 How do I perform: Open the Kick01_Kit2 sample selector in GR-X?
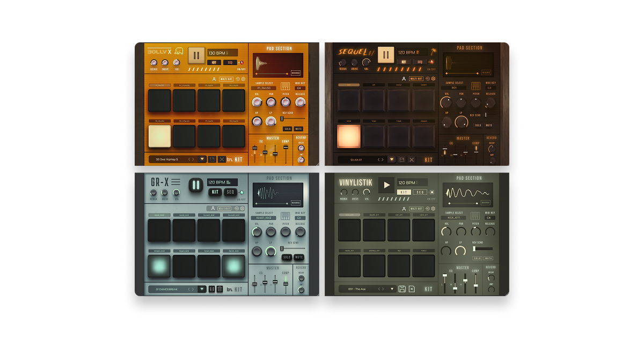264,218
